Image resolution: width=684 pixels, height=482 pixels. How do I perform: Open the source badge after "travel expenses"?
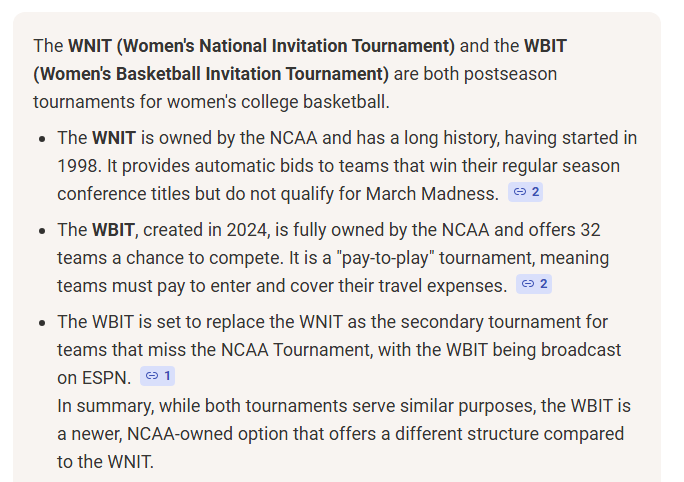(x=533, y=284)
